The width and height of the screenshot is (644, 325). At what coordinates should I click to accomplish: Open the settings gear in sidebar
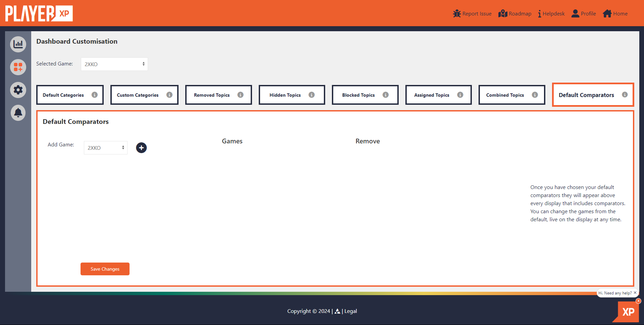[x=18, y=90]
